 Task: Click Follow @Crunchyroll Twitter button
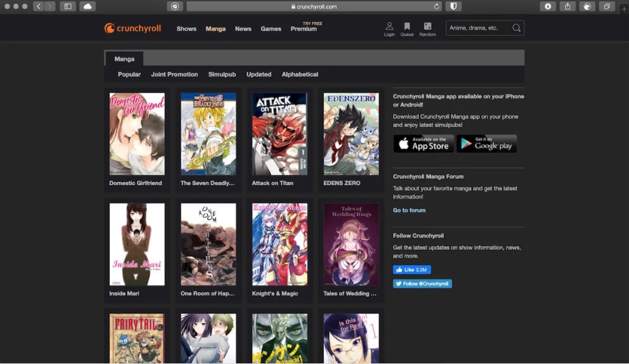(x=422, y=283)
